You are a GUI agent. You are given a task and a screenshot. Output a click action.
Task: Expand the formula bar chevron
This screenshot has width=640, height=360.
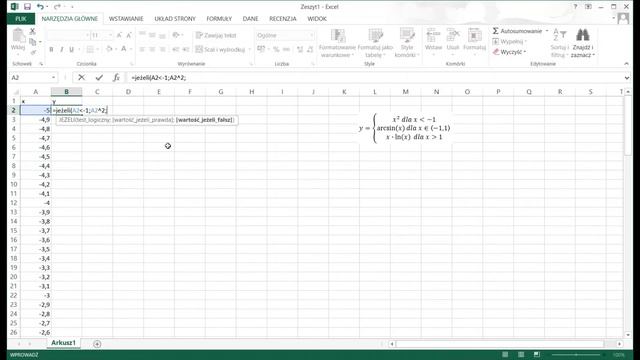[627, 78]
